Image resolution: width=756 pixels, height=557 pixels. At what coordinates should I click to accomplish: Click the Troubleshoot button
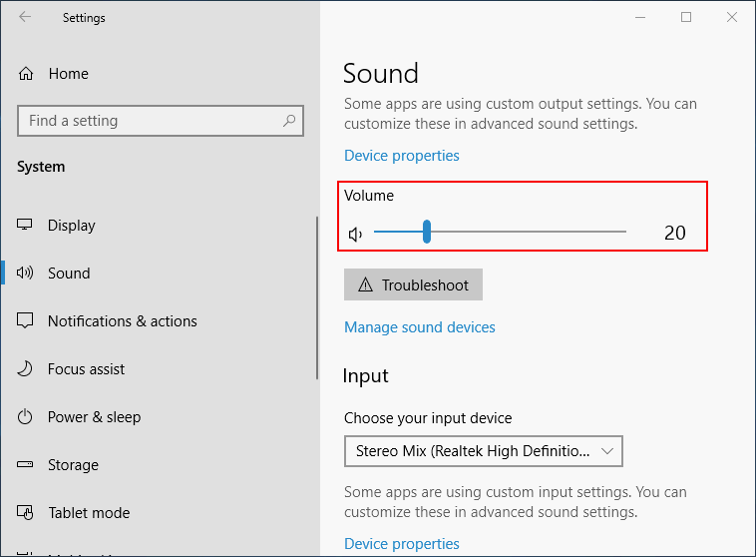413,284
